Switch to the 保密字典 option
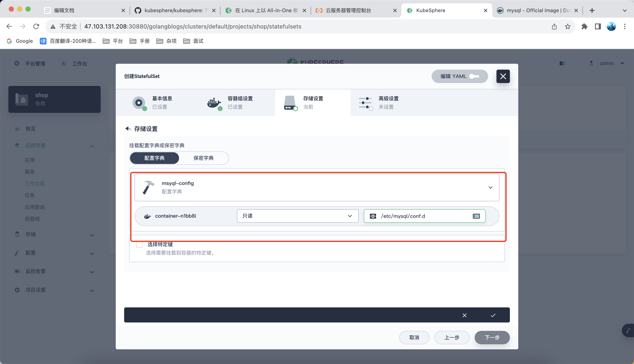Viewport: 634px width, 364px height. [x=203, y=158]
